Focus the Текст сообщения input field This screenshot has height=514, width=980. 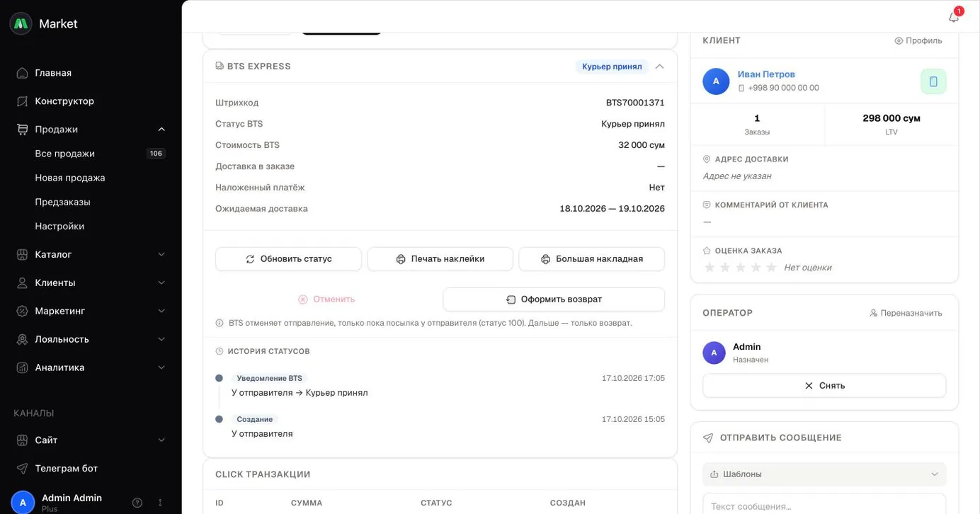coord(824,504)
